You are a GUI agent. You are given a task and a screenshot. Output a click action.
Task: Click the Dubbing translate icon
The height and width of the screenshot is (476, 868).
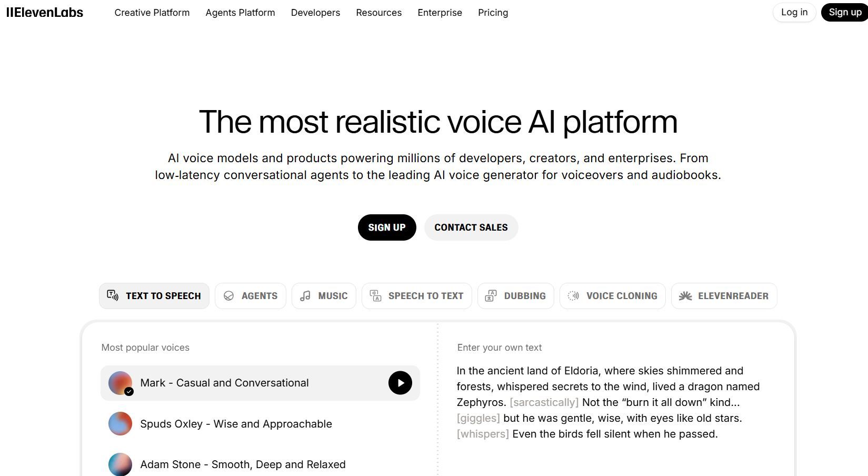click(491, 296)
